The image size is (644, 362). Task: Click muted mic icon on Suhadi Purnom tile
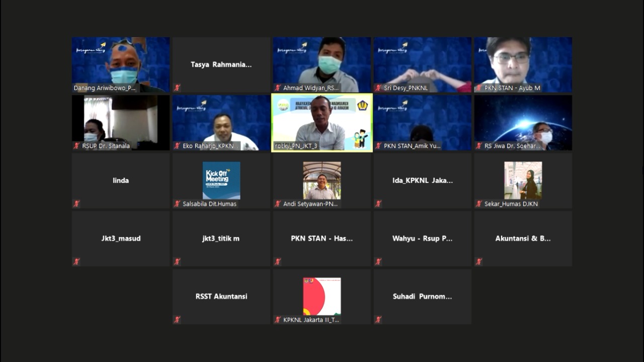point(378,320)
